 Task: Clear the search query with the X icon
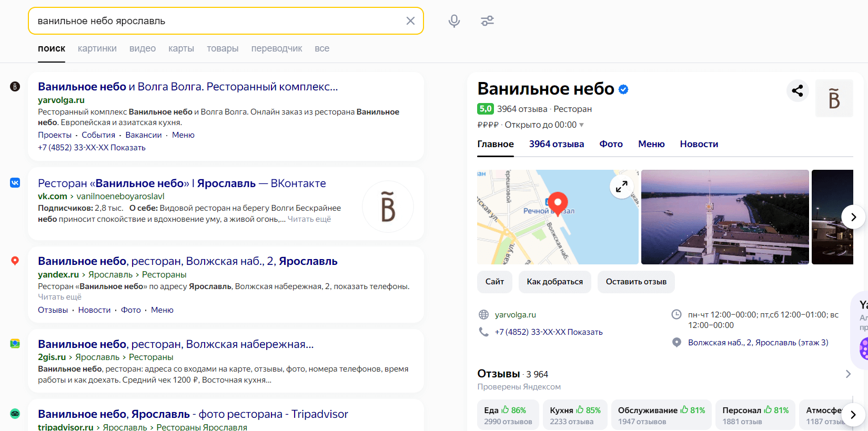[410, 21]
